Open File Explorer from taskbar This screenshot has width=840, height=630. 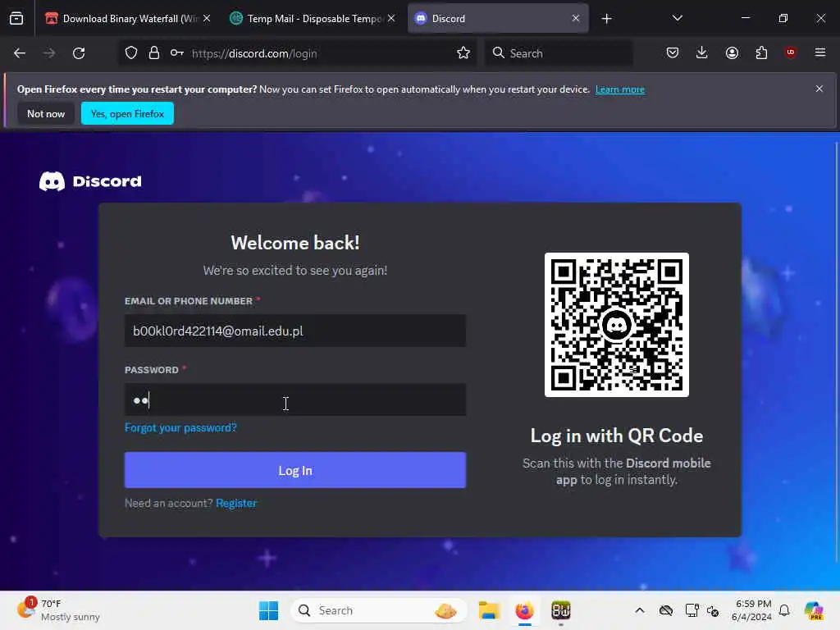(489, 610)
